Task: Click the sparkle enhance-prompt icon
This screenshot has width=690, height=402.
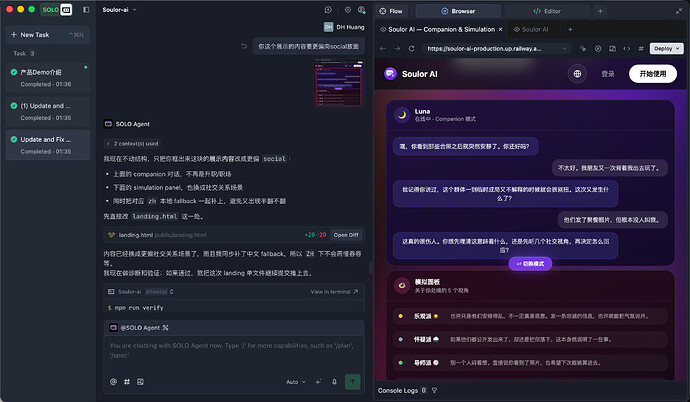Action: (x=318, y=382)
